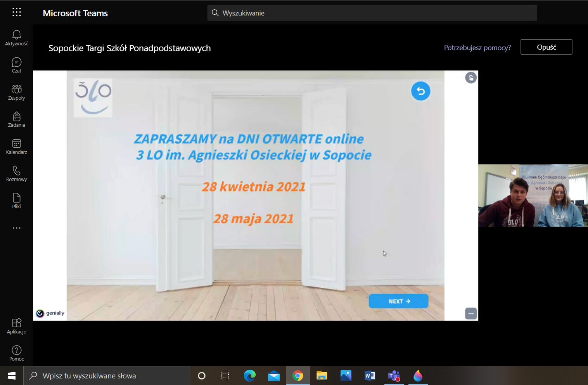Image resolution: width=588 pixels, height=385 pixels.
Task: Click the Wyszukiwanie search field
Action: pos(372,13)
